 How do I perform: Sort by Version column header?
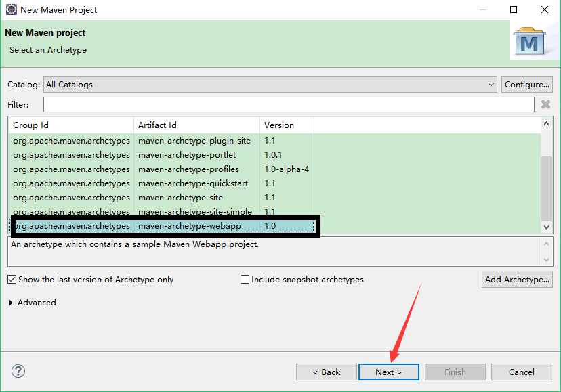point(287,125)
